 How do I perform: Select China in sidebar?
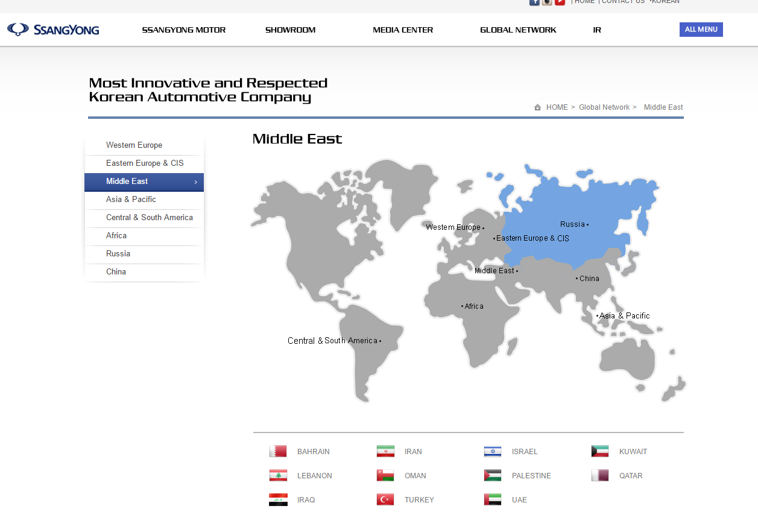[x=144, y=272]
